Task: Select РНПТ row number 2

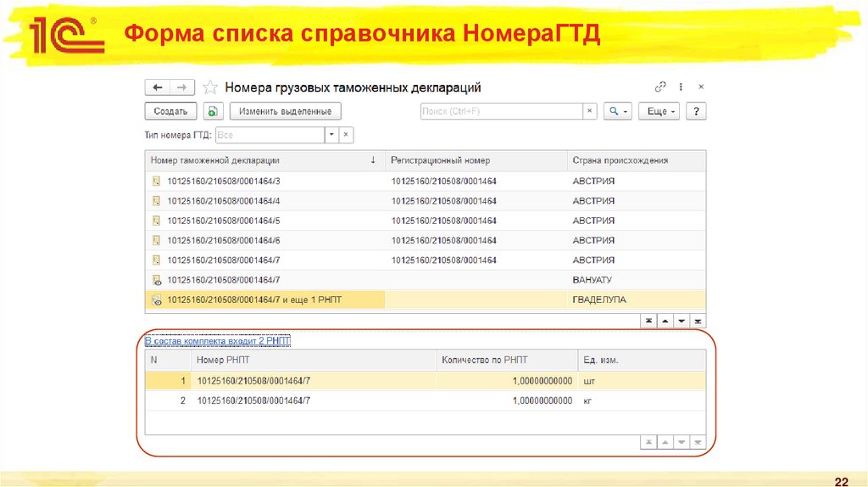Action: click(x=426, y=400)
